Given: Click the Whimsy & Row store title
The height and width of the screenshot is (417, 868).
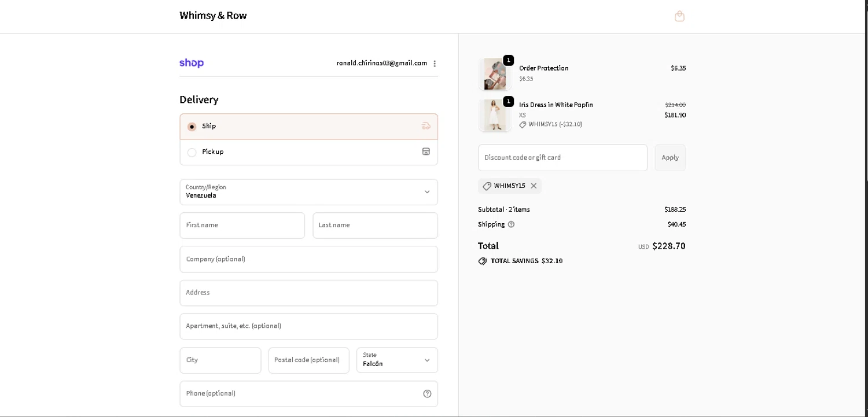Looking at the screenshot, I should (213, 16).
